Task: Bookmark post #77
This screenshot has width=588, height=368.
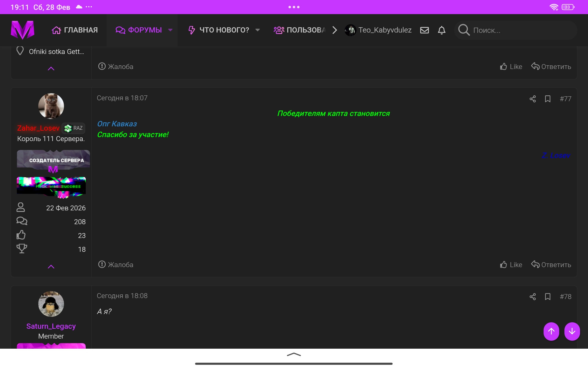Action: click(548, 99)
